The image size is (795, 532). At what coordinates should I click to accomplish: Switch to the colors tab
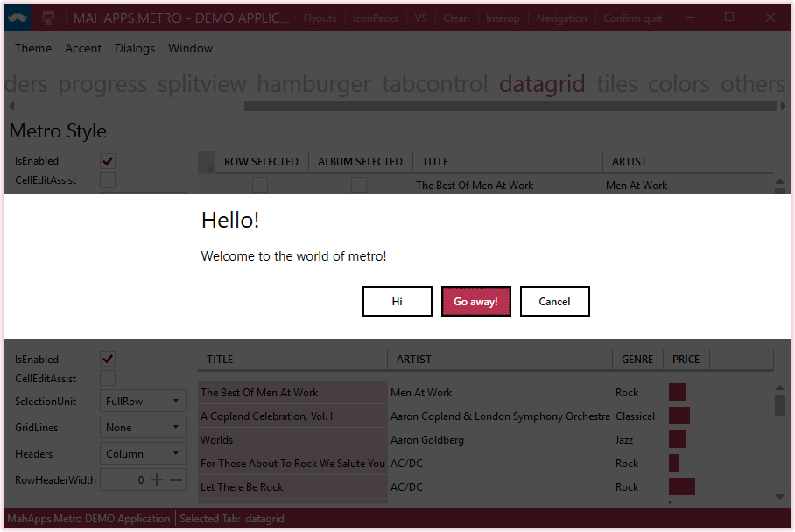click(x=679, y=84)
